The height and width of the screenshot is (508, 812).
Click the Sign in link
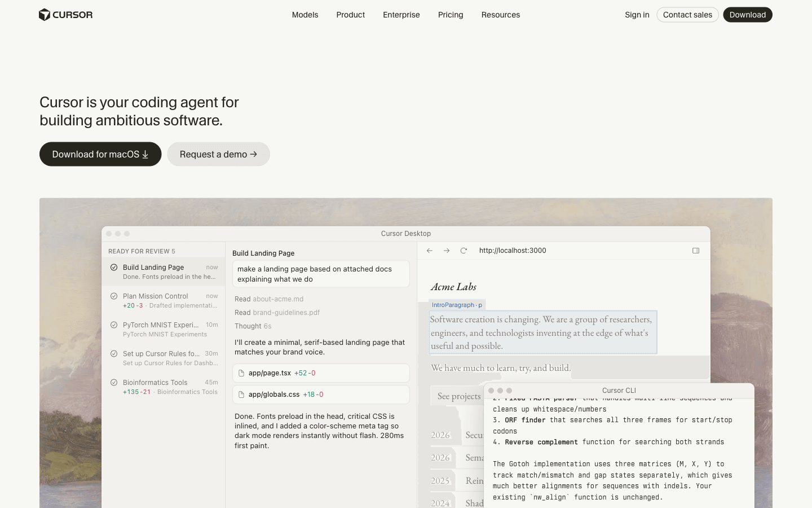637,15
